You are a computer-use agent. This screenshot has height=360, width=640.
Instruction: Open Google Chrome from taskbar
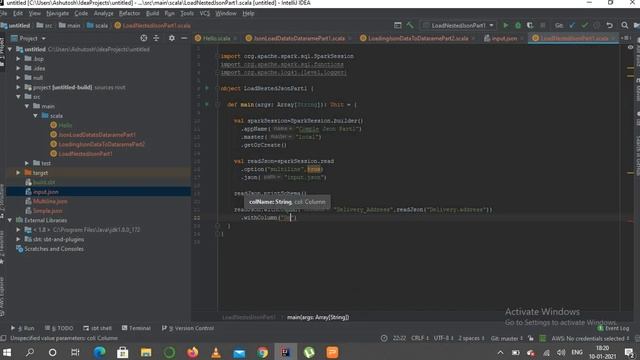tap(262, 352)
